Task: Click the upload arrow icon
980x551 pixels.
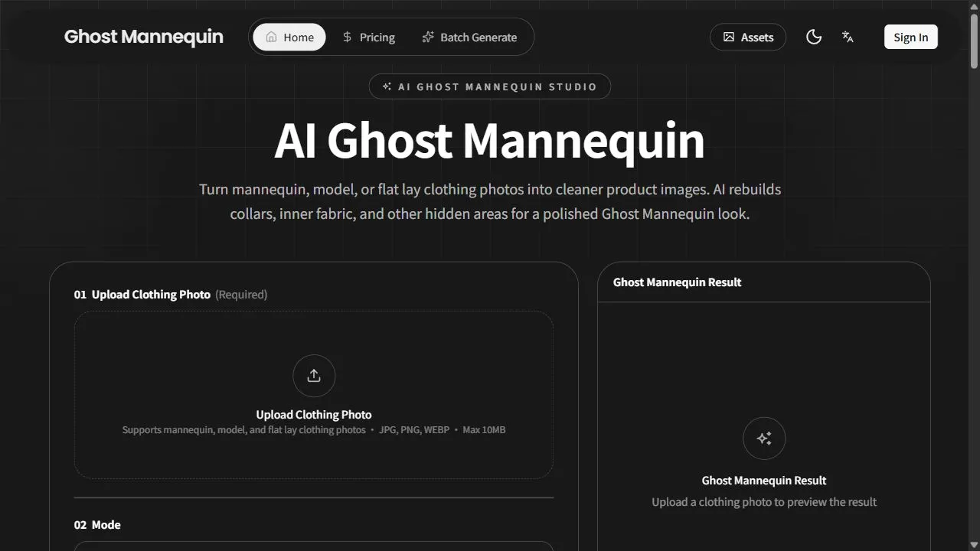Action: (x=314, y=376)
